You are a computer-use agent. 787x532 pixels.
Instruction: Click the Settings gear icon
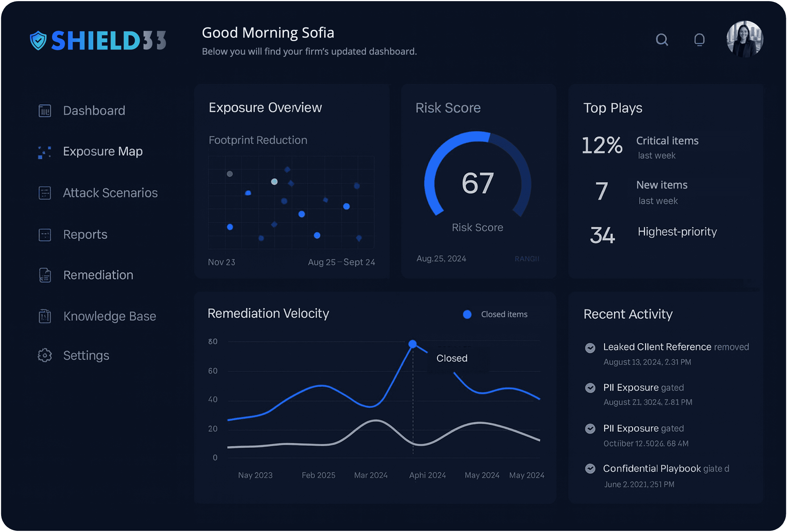click(x=45, y=355)
